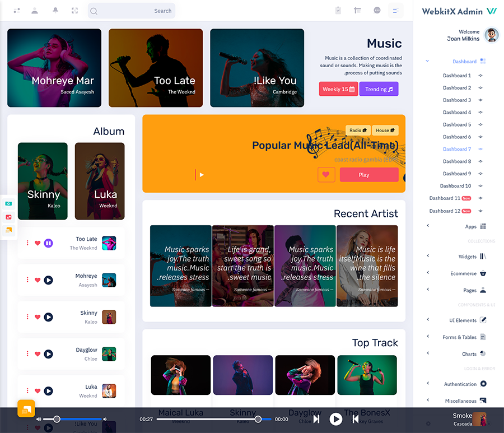Click the teal camera side-panel icon
504x433 pixels.
pyautogui.click(x=8, y=203)
